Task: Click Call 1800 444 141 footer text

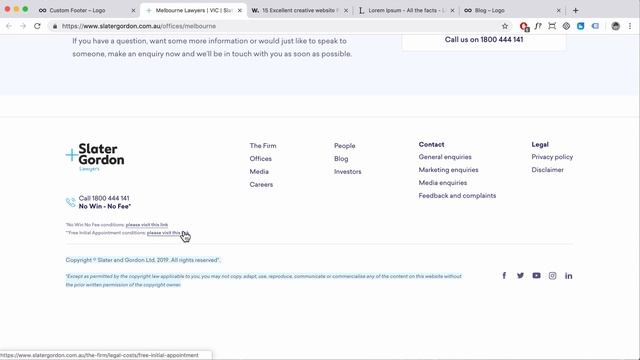Action: point(104,198)
